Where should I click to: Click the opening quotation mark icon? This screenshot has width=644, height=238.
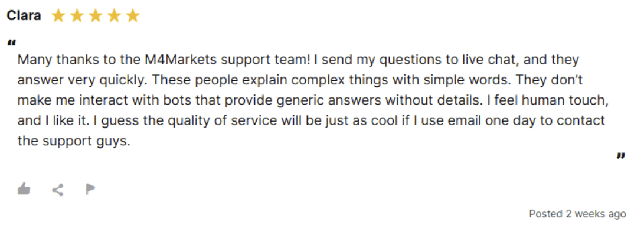click(x=12, y=43)
